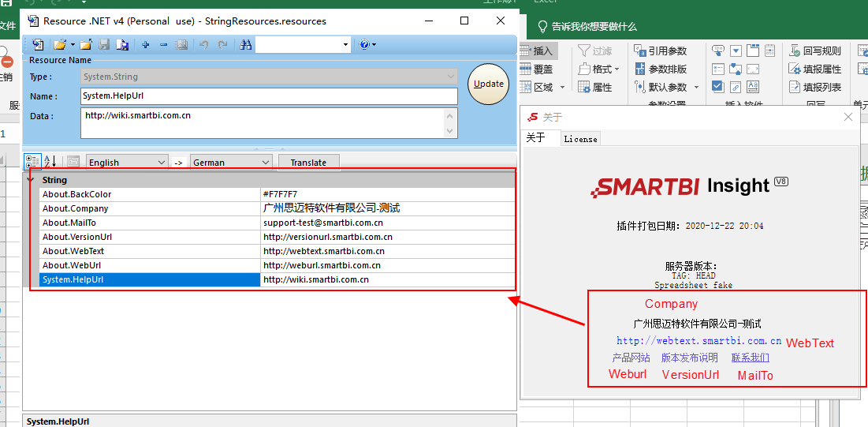
Task: Click the save-as icon with blue disk
Action: coord(122,45)
